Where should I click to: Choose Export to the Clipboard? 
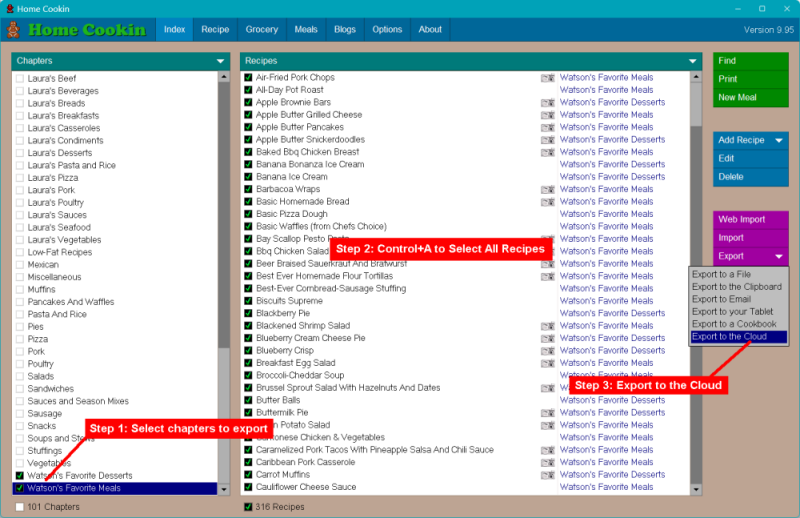[x=739, y=287]
